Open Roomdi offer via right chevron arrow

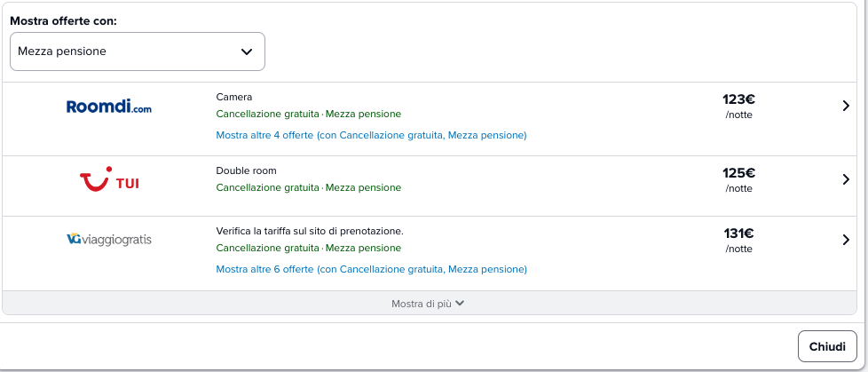pyautogui.click(x=845, y=106)
